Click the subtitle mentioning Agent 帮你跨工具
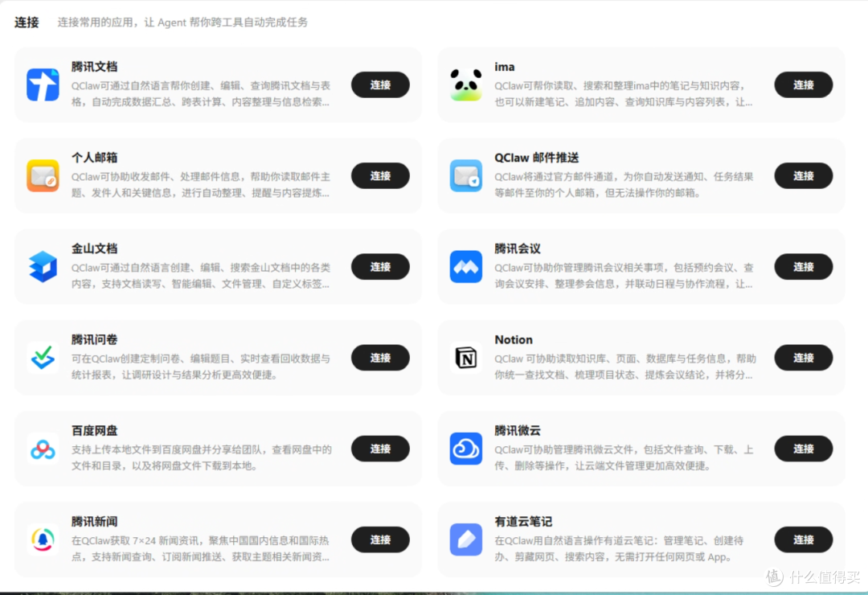The height and width of the screenshot is (595, 868). click(182, 23)
